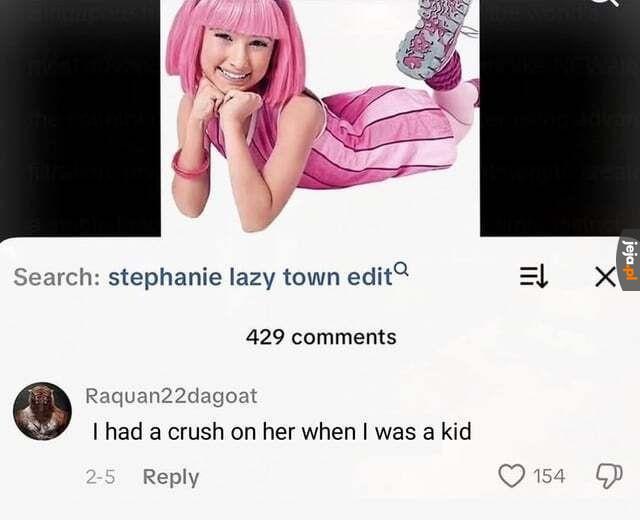Close the comments panel with the X

click(x=604, y=278)
